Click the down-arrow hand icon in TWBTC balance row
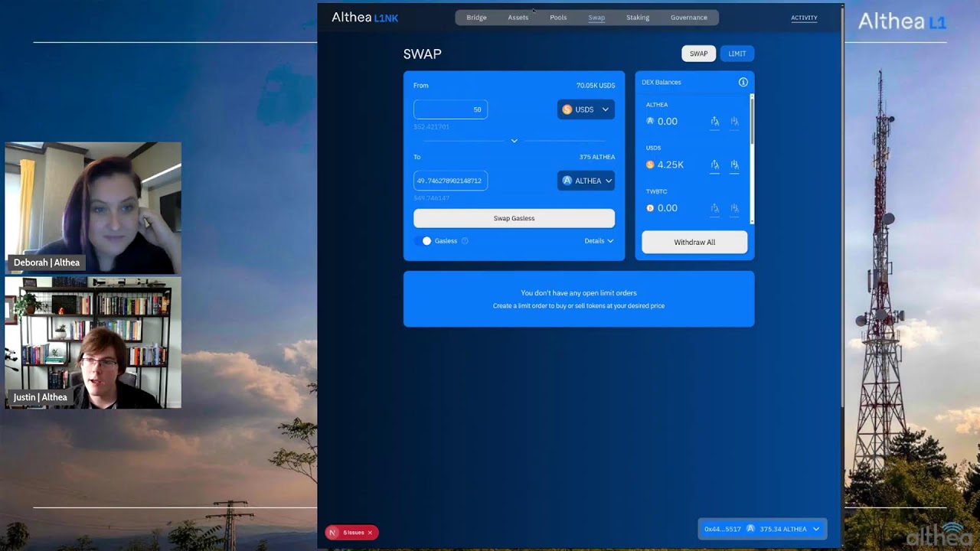This screenshot has height=551, width=980. [x=734, y=208]
